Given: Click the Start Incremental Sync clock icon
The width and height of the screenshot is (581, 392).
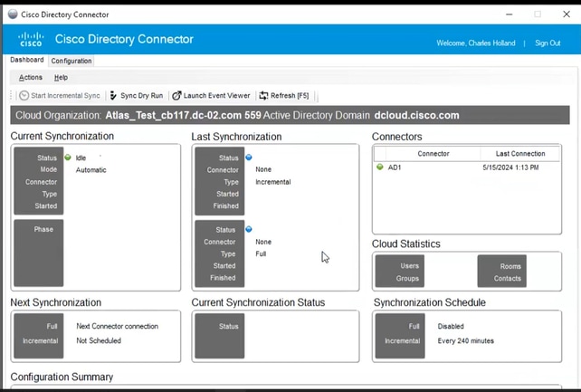Looking at the screenshot, I should point(24,96).
